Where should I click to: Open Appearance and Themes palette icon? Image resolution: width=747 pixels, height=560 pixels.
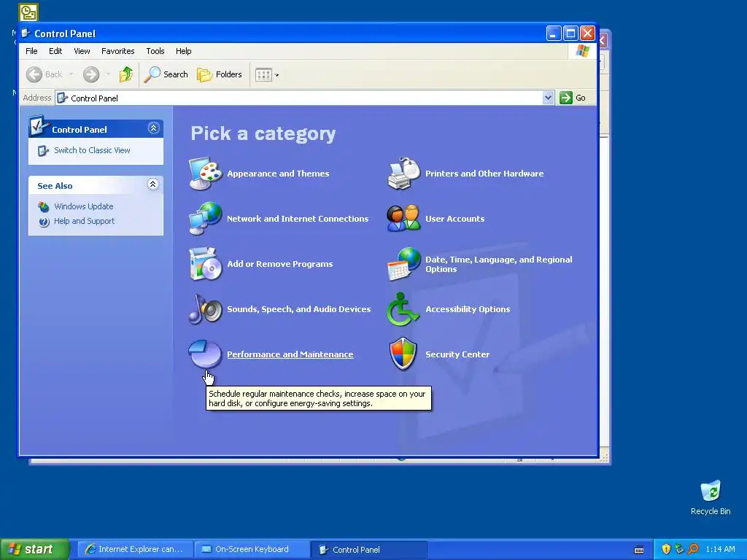pyautogui.click(x=205, y=174)
